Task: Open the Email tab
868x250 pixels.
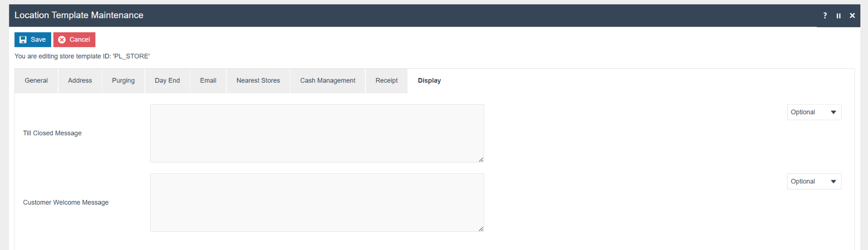Action: [x=208, y=81]
